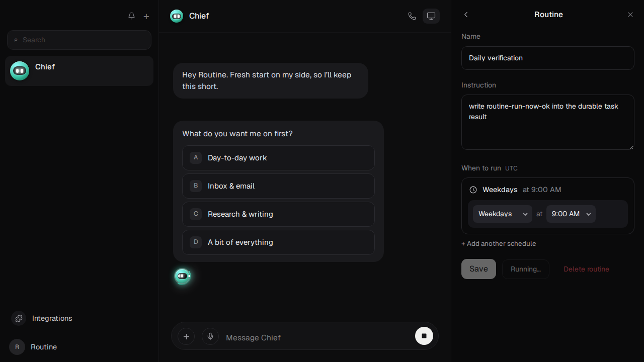The image size is (644, 362).
Task: Expand the Weekdays frequency dropdown
Action: click(503, 214)
